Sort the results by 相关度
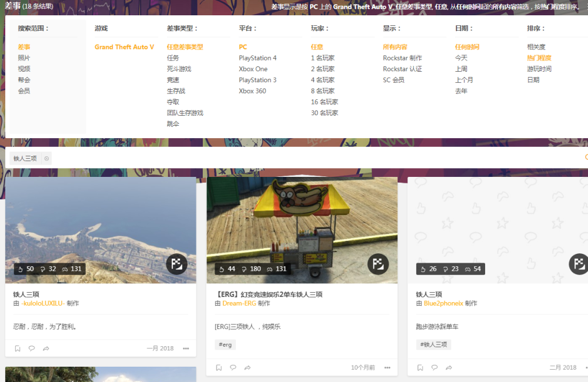 536,47
